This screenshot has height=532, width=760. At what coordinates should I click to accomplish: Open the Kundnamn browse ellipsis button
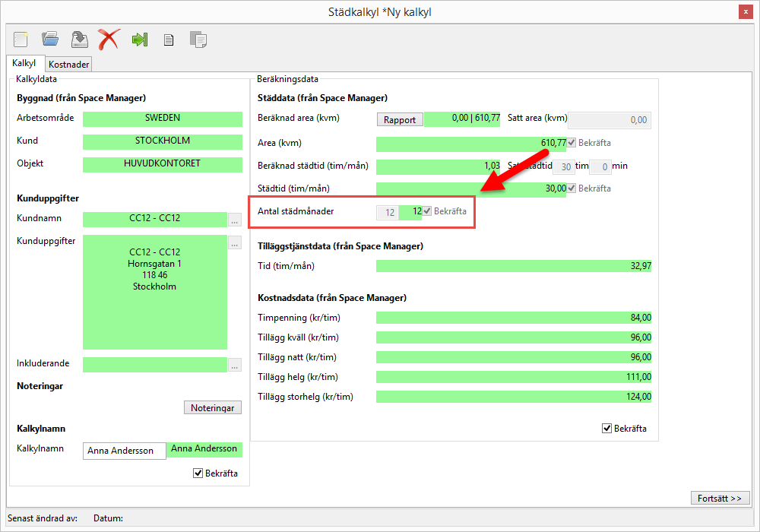click(x=235, y=220)
